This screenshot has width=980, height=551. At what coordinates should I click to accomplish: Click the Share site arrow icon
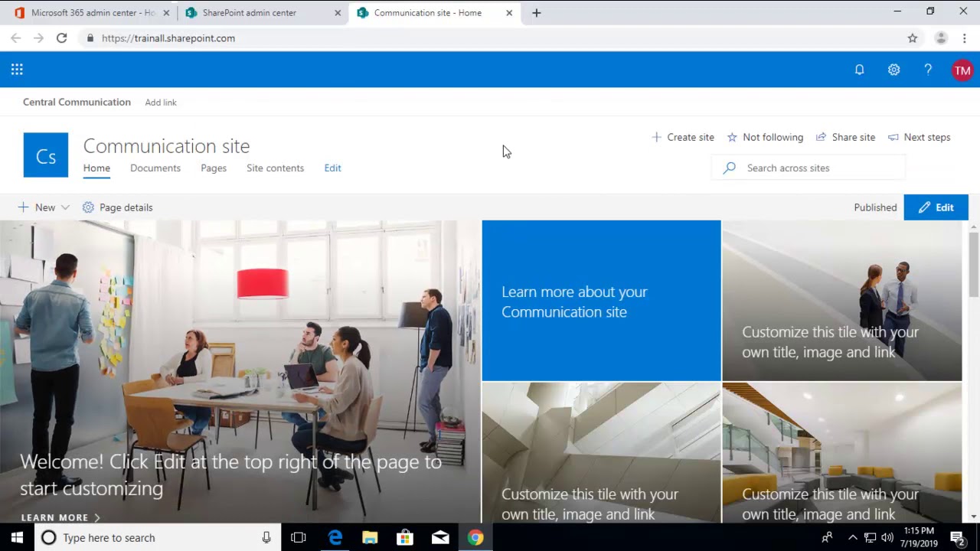click(821, 137)
